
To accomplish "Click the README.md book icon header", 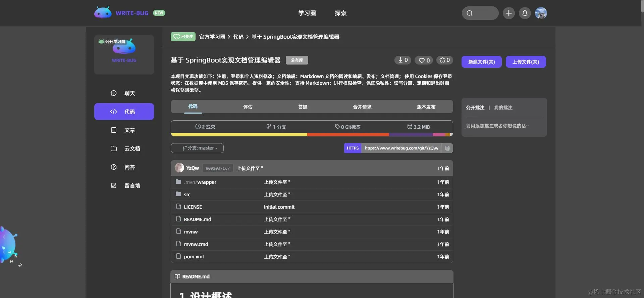I will tap(177, 276).
